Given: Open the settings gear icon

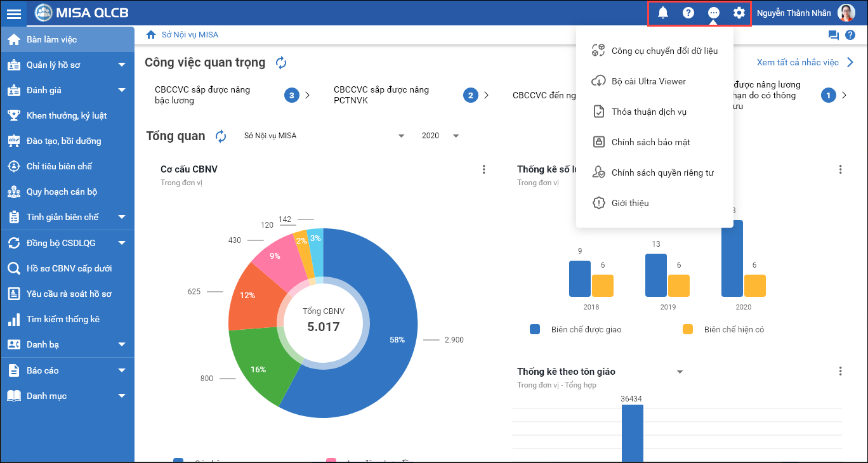Looking at the screenshot, I should point(739,13).
